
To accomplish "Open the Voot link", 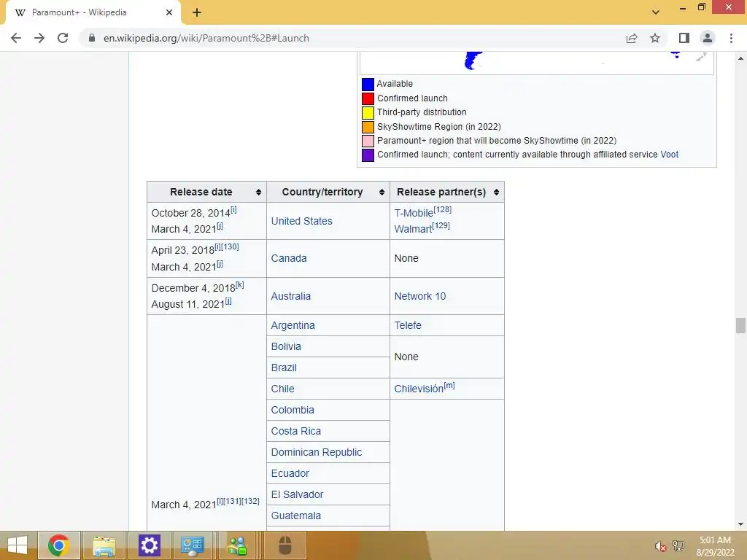I will tap(670, 155).
